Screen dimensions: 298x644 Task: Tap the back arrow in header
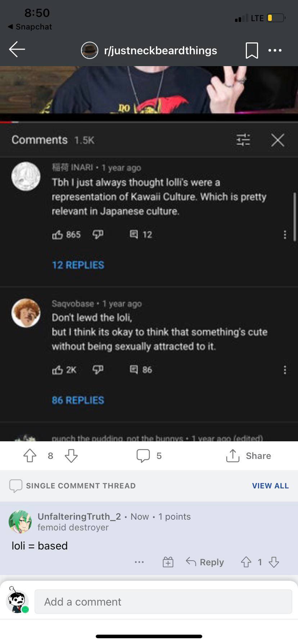pyautogui.click(x=17, y=50)
